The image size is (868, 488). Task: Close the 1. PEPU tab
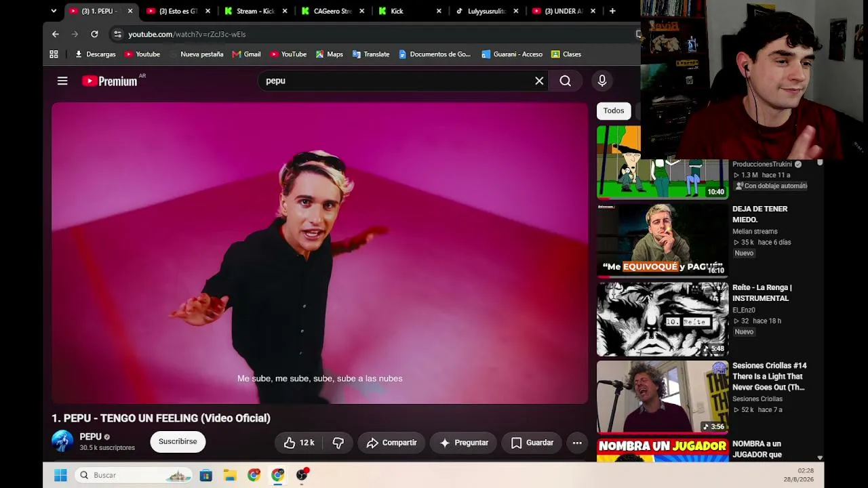click(130, 11)
